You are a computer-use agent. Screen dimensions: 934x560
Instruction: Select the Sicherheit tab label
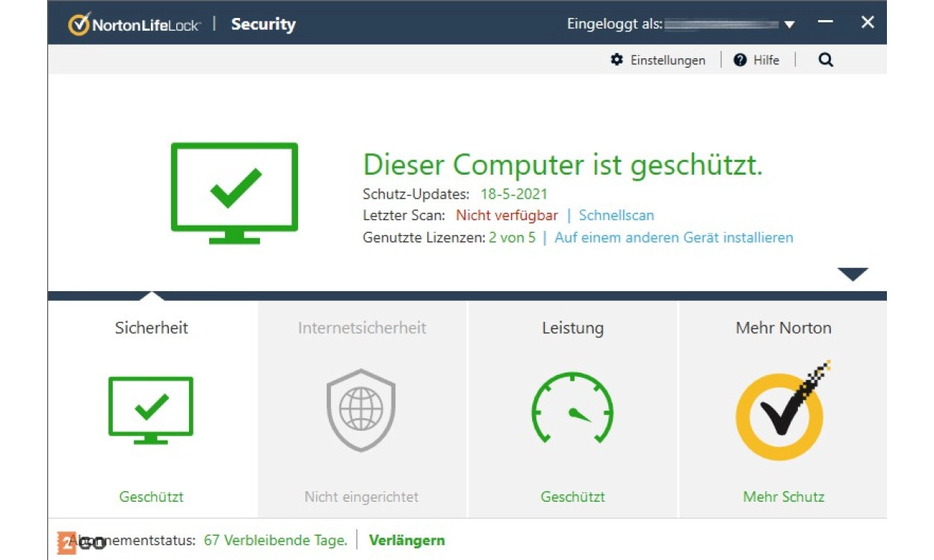click(152, 328)
